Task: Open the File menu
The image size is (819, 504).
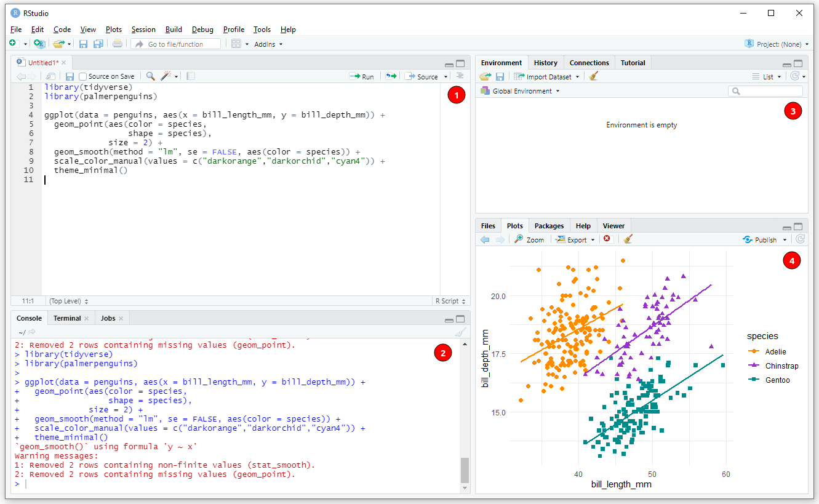Action: (x=16, y=30)
